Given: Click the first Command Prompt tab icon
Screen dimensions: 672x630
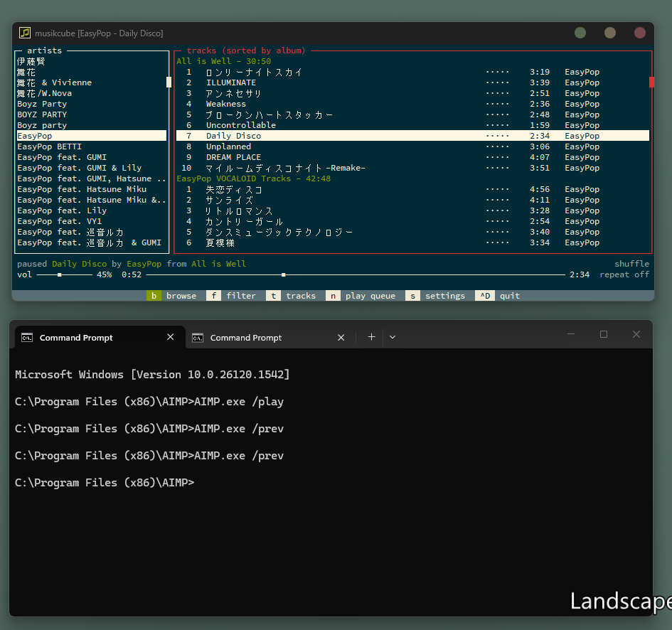Looking at the screenshot, I should [27, 338].
